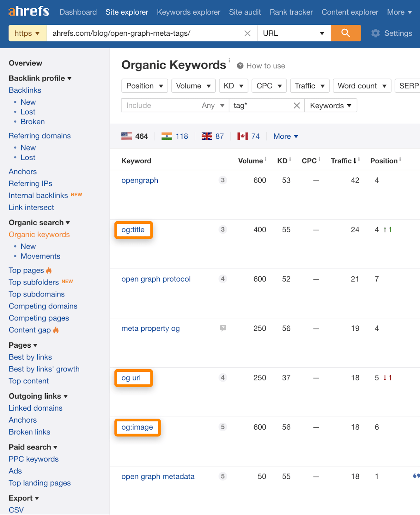Open the Volume filter dropdown
The height and width of the screenshot is (515, 420).
[x=193, y=86]
